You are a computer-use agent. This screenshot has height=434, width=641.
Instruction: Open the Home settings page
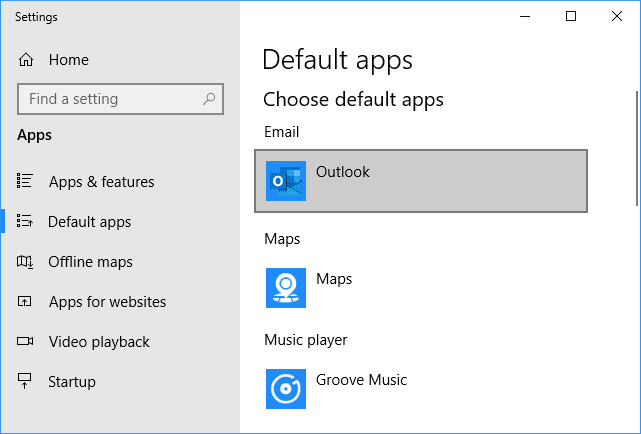click(x=68, y=60)
